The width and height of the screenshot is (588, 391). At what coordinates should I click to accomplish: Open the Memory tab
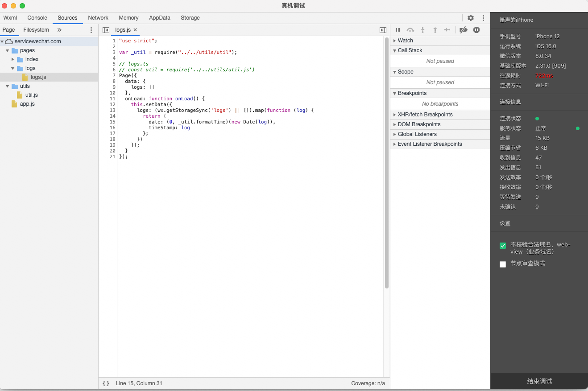(x=128, y=18)
